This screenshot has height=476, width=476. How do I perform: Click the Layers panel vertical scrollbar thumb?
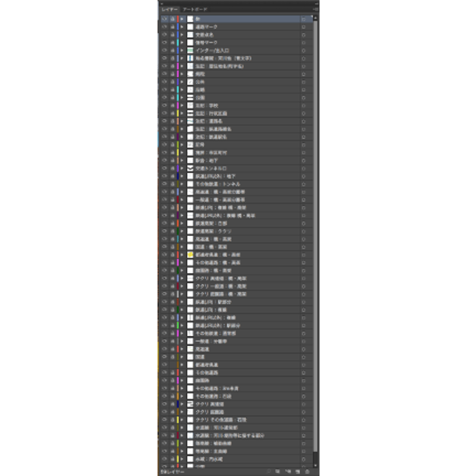point(316,236)
